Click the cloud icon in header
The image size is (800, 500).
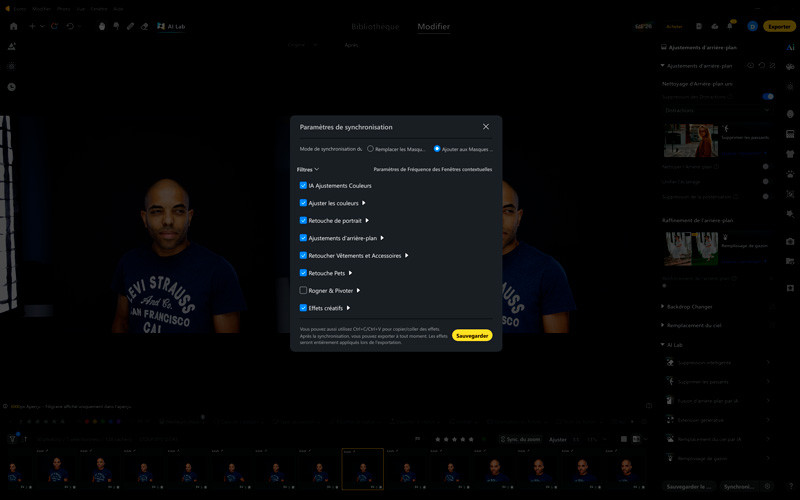click(x=715, y=27)
